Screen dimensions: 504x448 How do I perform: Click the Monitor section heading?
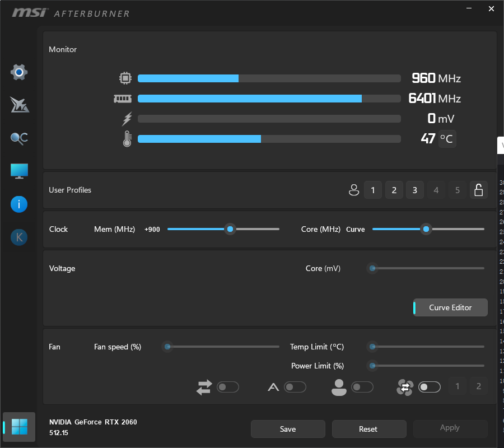(63, 49)
